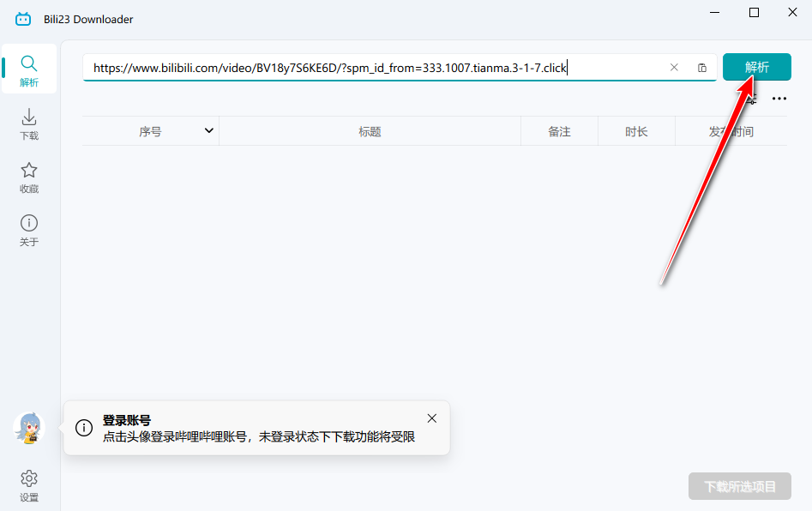Click the 备注 column header
Screen dimensions: 812x511
tap(559, 131)
